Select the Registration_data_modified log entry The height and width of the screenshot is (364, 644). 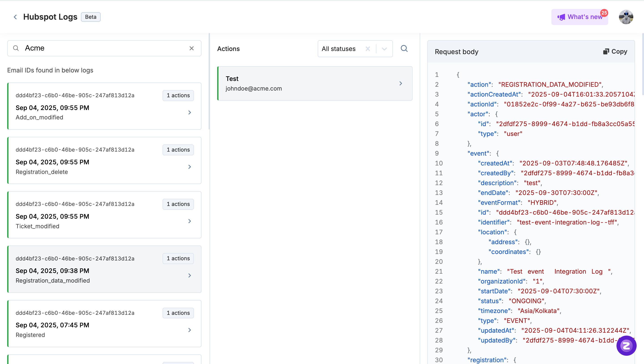pos(104,269)
